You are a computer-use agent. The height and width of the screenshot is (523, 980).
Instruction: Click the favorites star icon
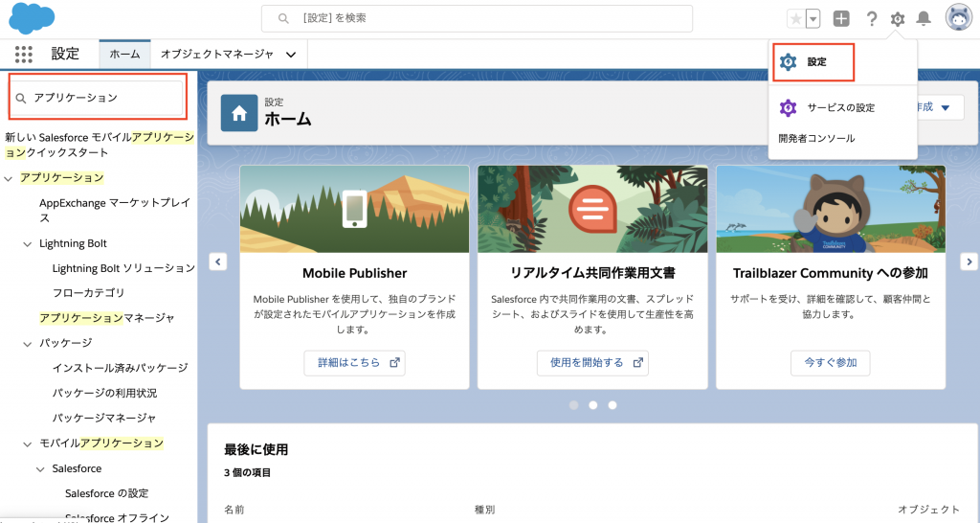[795, 19]
